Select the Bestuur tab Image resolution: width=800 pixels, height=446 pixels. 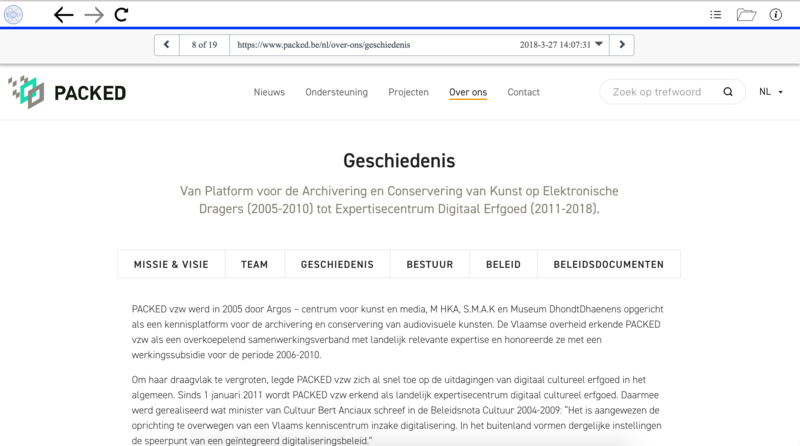point(431,265)
